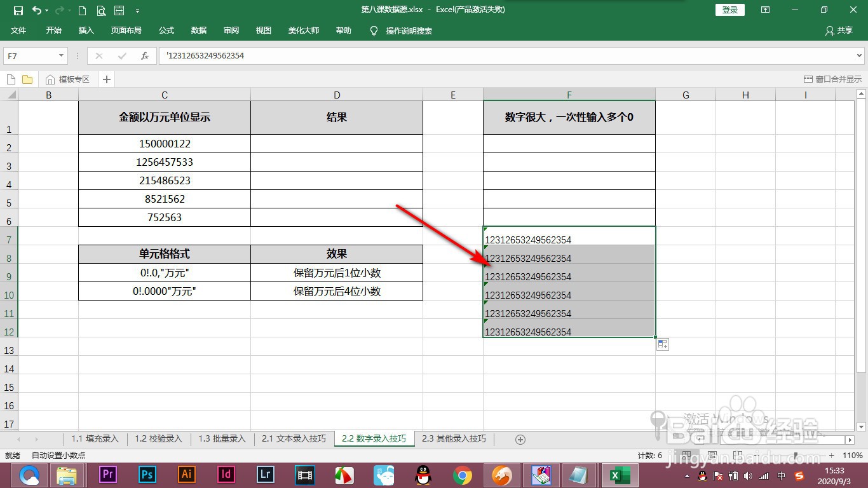Screen dimensions: 868x488
Task: Click the Insert Function fx icon
Action: pos(146,55)
